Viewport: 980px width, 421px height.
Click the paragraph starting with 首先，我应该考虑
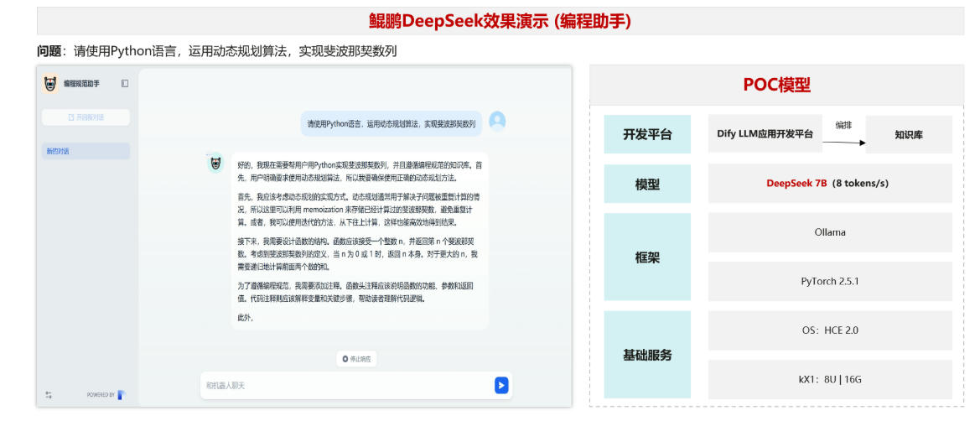[x=360, y=209]
